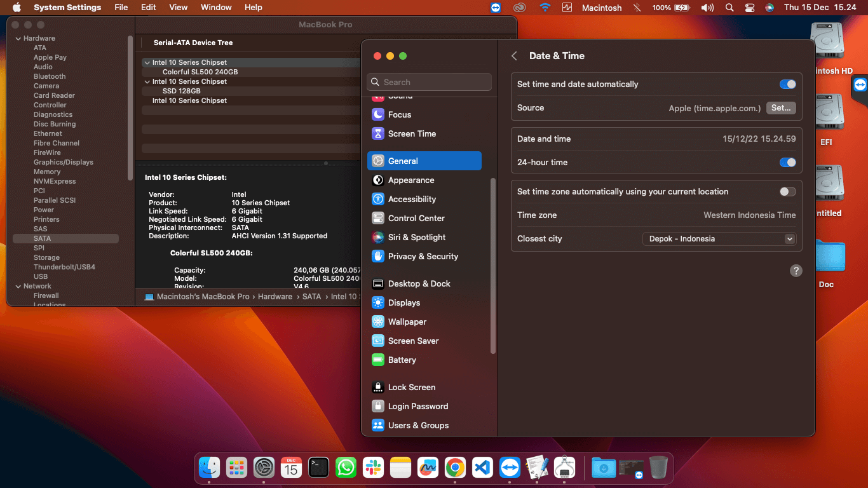Select the Wallpaper sidebar icon
Screen dimensions: 868x488
[x=378, y=322]
